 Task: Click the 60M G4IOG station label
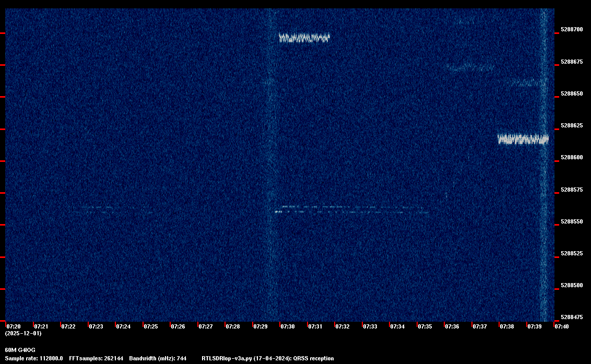pos(20,350)
